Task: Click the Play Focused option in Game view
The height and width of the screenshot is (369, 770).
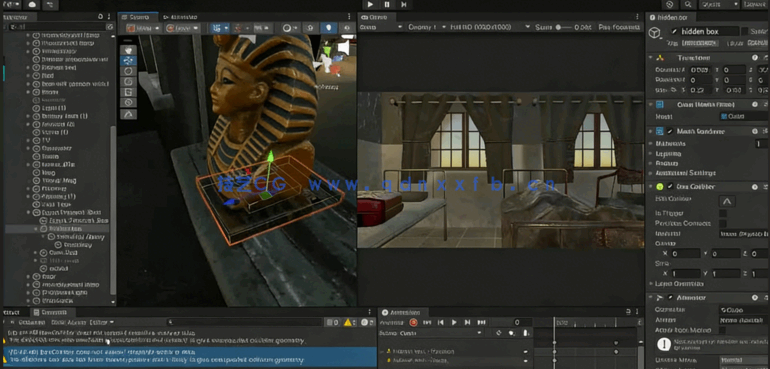Action: pos(620,27)
